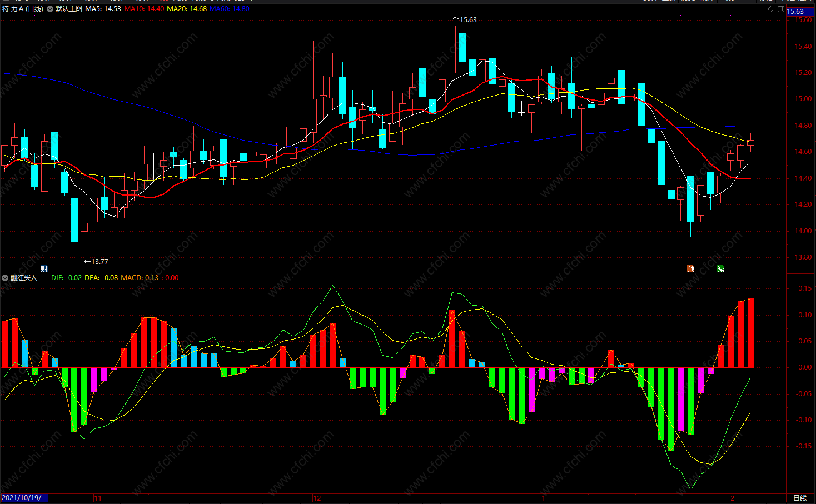
Task: Click the MA10: 14.40 value
Action: tap(144, 9)
